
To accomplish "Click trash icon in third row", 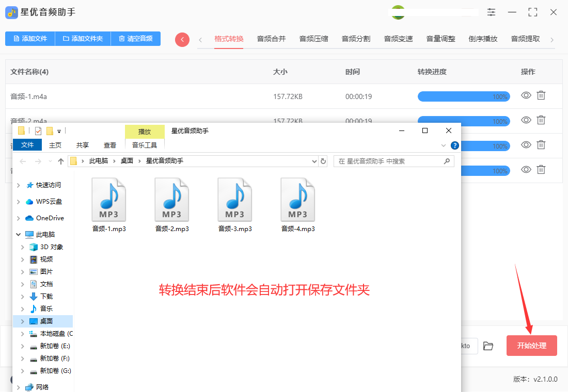I will [x=541, y=145].
